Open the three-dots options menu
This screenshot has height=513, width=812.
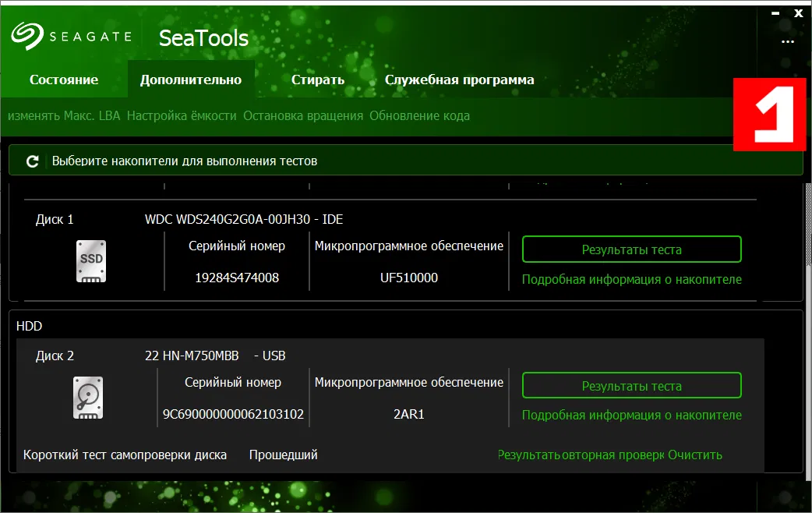[x=787, y=43]
